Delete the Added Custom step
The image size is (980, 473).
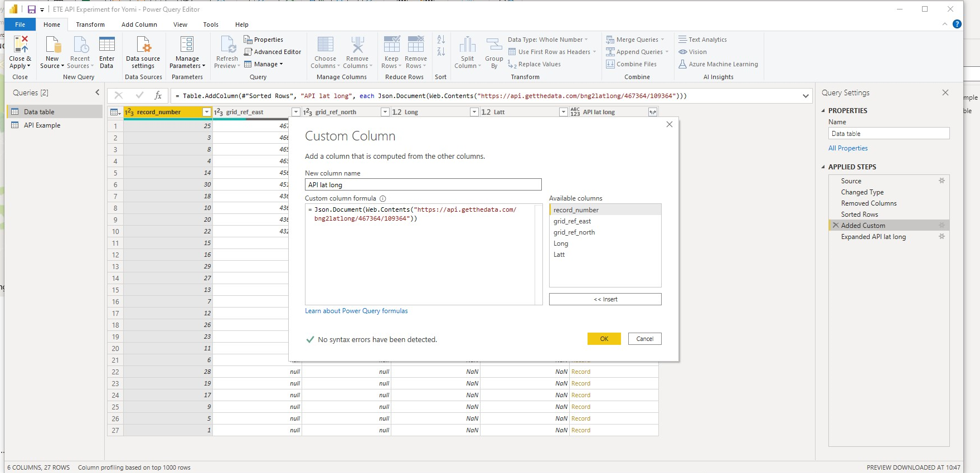[x=835, y=225]
